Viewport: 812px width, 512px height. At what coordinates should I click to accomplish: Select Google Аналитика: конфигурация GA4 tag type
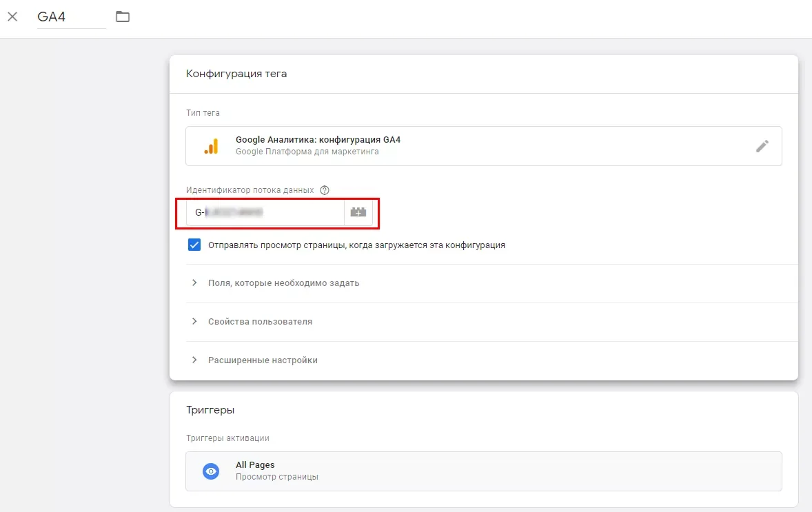point(484,146)
